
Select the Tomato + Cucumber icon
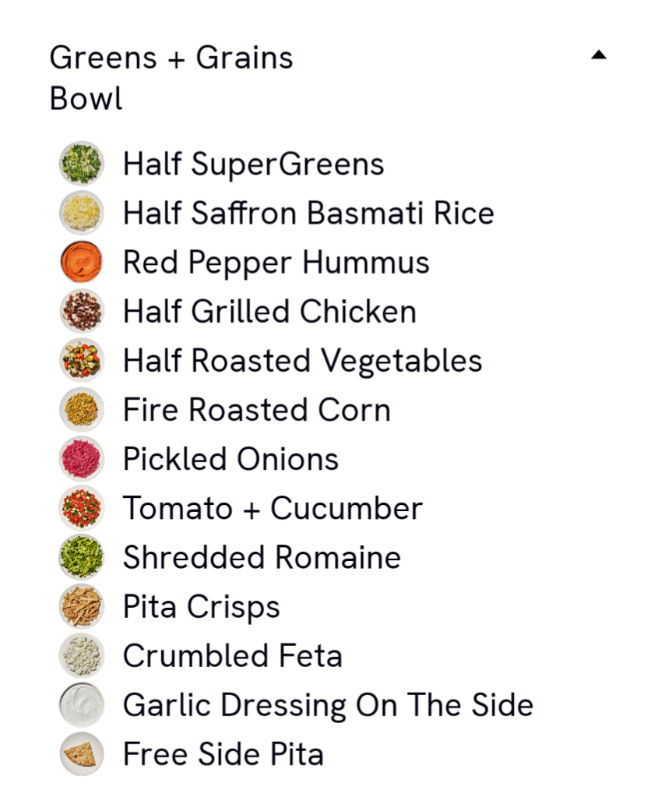(82, 508)
